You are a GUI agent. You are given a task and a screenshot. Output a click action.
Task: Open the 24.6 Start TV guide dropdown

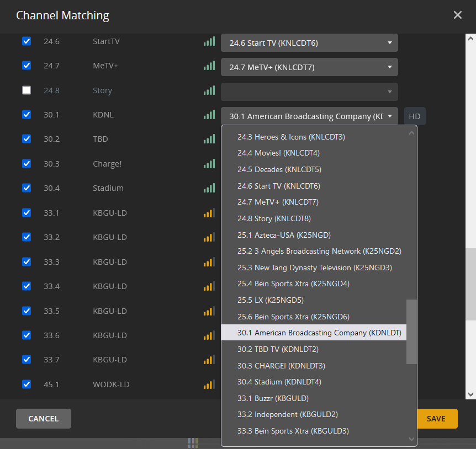click(309, 42)
